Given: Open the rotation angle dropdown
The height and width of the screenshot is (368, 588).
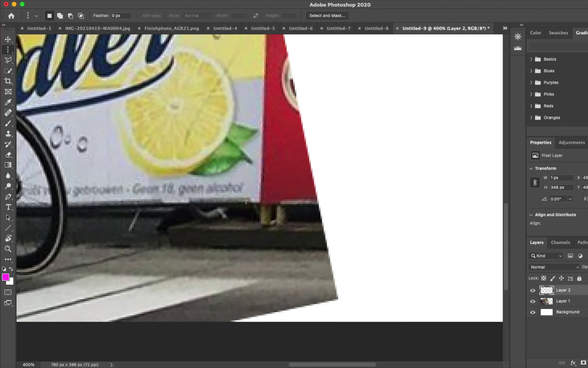Looking at the screenshot, I should pyautogui.click(x=570, y=199).
